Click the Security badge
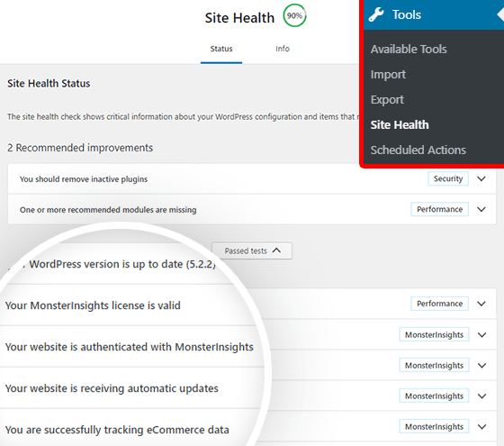The width and height of the screenshot is (504, 446). point(448,178)
